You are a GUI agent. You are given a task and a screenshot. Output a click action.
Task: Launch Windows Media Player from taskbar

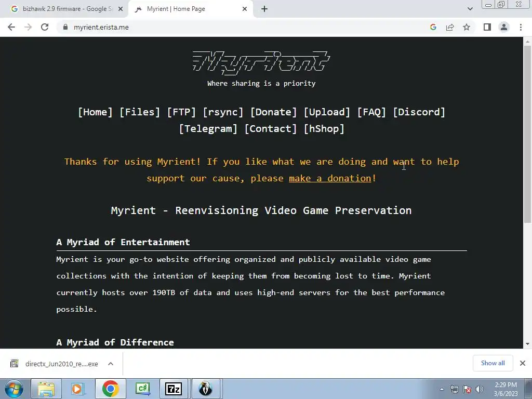coord(77,389)
